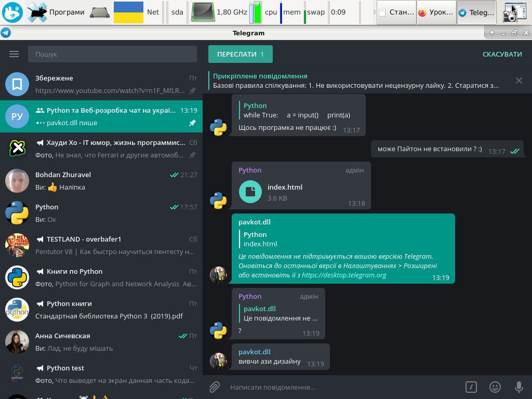Click Книги по Python avatar icon
The height and width of the screenshot is (399, 532).
click(x=17, y=277)
